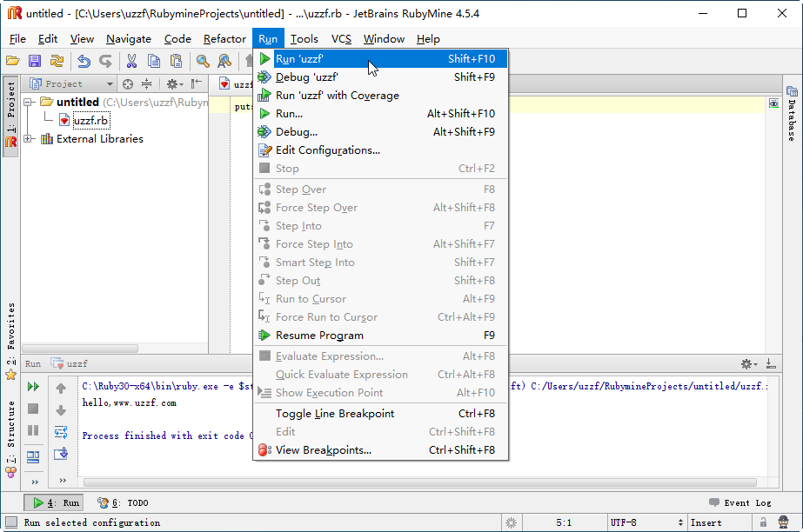
Task: Choose the Debug... menu entry
Action: point(380,132)
